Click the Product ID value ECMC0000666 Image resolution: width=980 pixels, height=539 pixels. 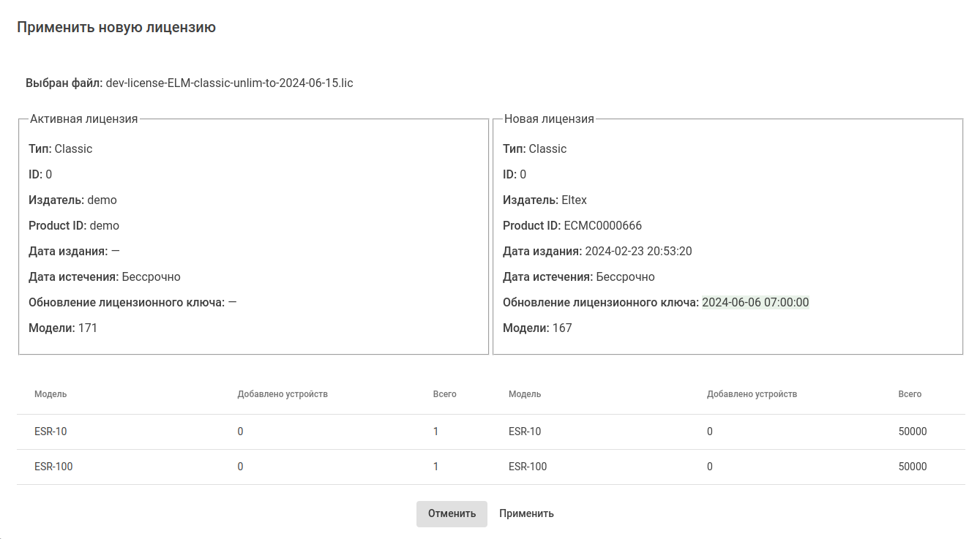click(602, 226)
